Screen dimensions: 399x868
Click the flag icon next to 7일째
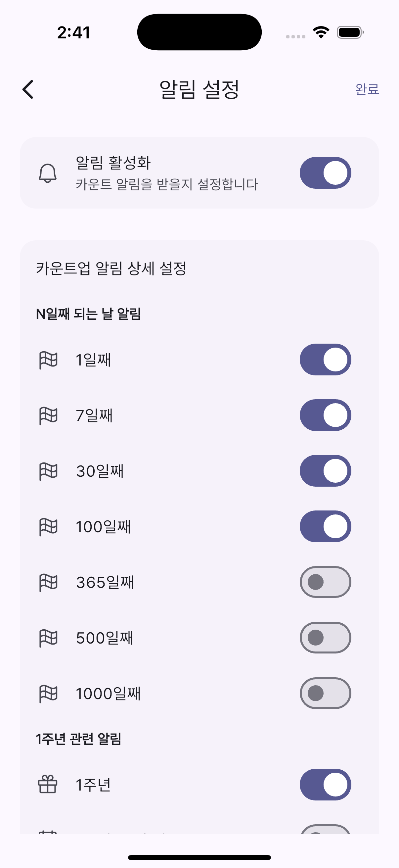coord(48,415)
